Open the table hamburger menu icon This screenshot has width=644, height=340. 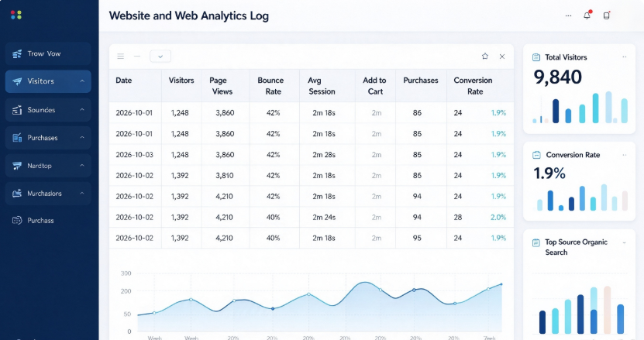click(120, 57)
